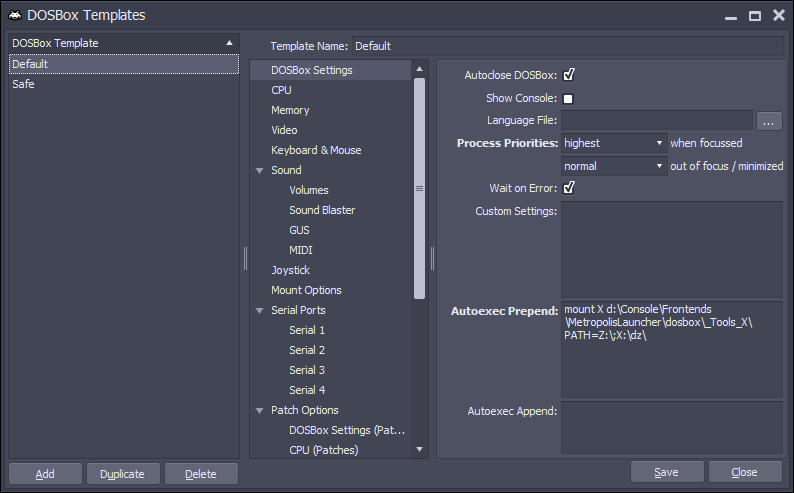
Task: Open the Memory settings entry
Action: click(290, 110)
